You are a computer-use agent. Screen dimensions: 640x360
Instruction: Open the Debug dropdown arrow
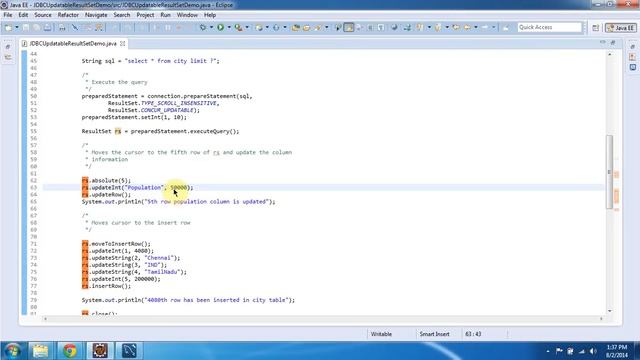(211, 27)
